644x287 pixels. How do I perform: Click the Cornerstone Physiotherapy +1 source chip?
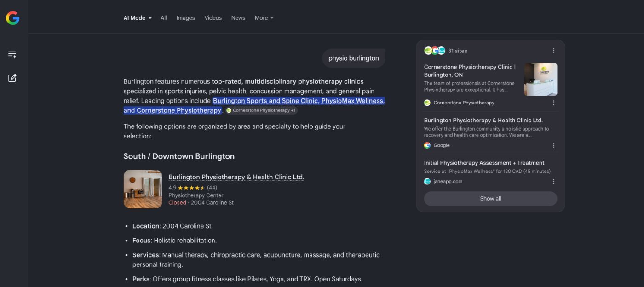click(x=261, y=110)
